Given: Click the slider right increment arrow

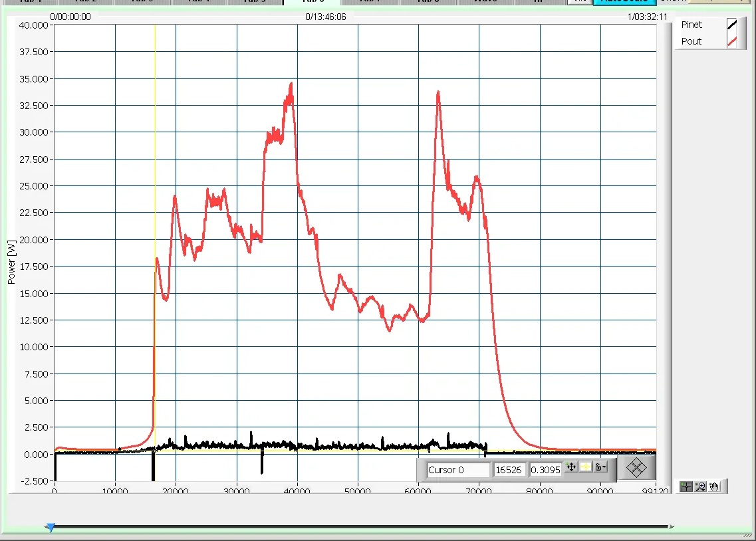Looking at the screenshot, I should 671,527.
